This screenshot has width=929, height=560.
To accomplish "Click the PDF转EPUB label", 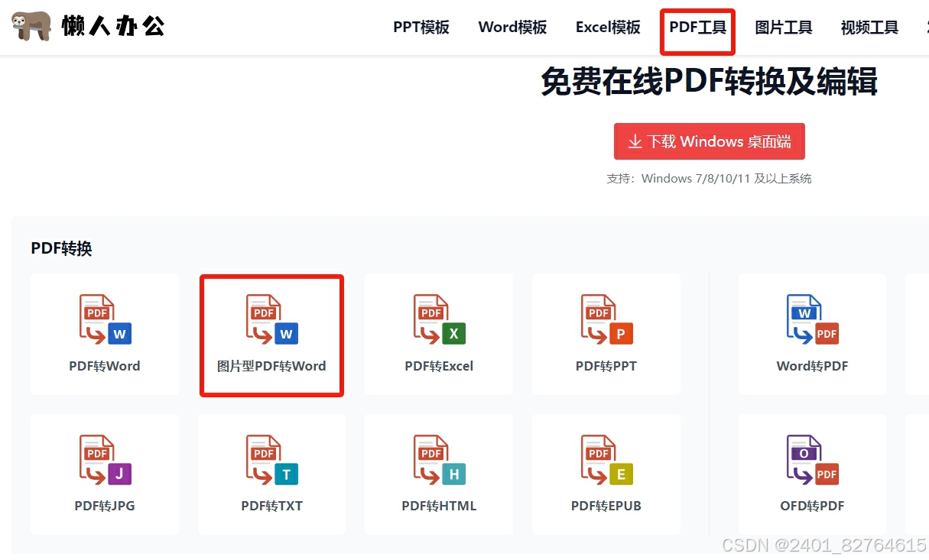I will pos(606,506).
